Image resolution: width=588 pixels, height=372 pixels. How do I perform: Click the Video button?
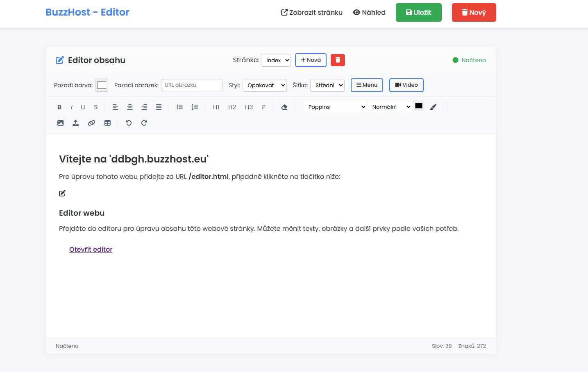tap(406, 85)
